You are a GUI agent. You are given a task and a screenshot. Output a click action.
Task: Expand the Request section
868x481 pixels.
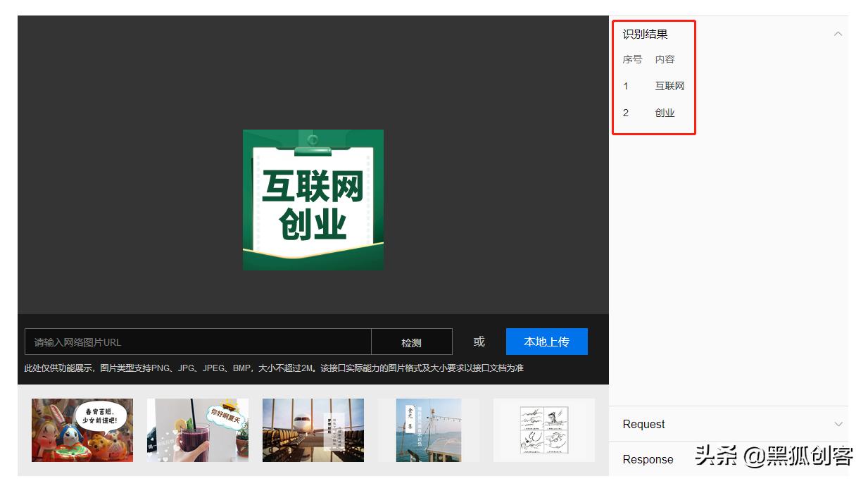pos(837,424)
